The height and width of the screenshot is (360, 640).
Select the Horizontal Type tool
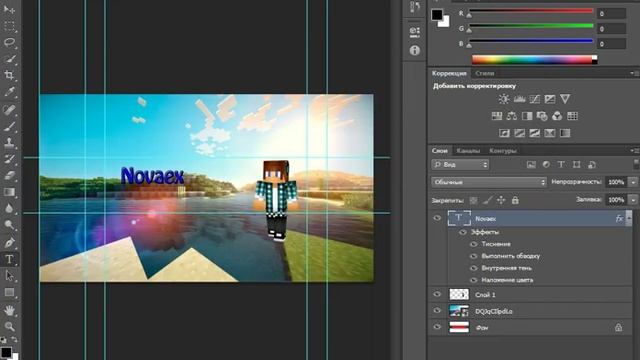point(9,259)
